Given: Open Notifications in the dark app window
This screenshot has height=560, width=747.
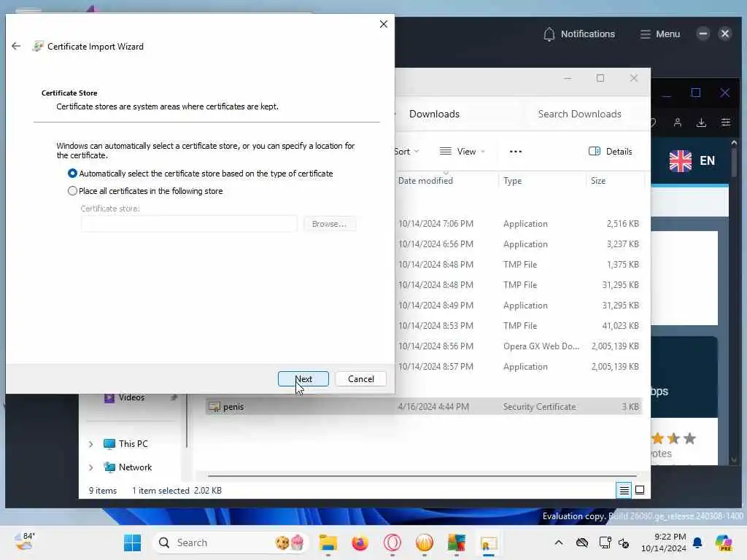Looking at the screenshot, I should click(578, 34).
